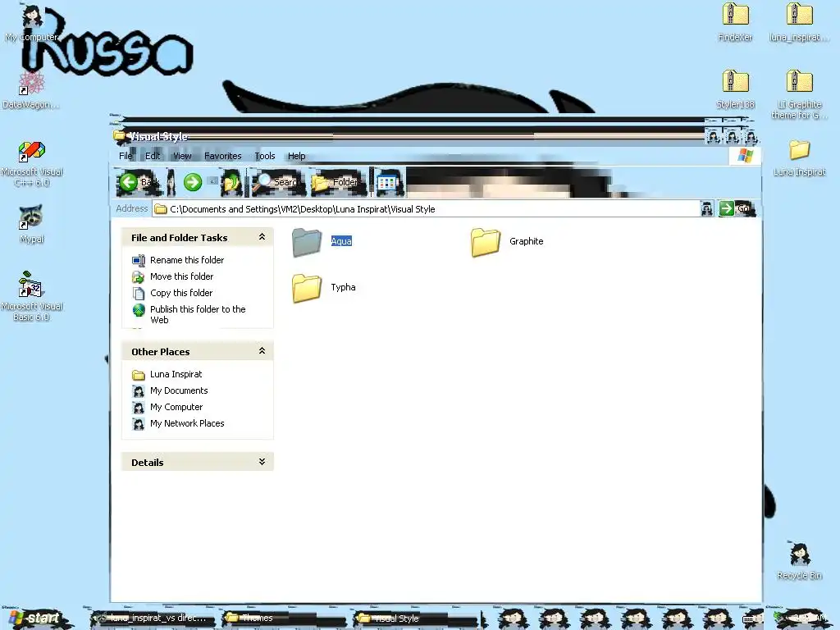Open the Tools menu

coord(265,156)
